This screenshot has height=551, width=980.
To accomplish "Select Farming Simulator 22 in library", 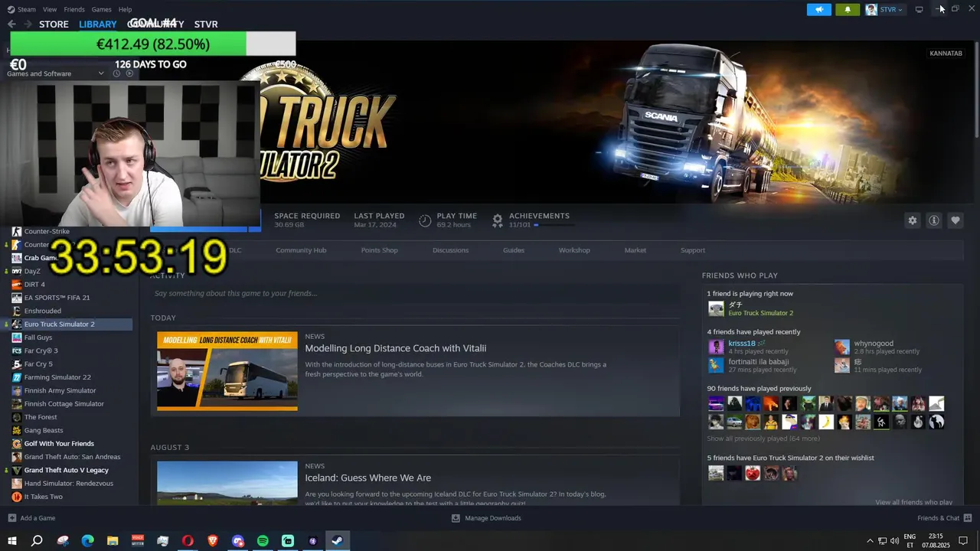I will click(x=57, y=377).
